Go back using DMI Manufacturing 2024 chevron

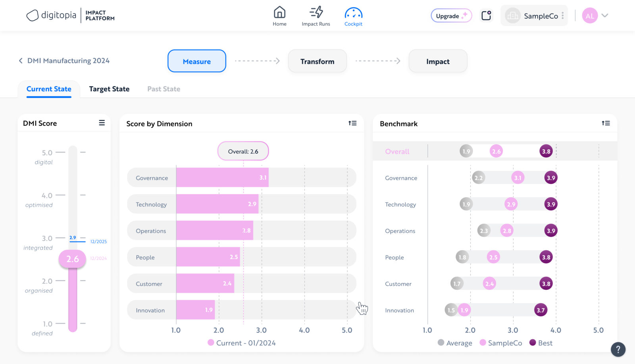tap(21, 61)
